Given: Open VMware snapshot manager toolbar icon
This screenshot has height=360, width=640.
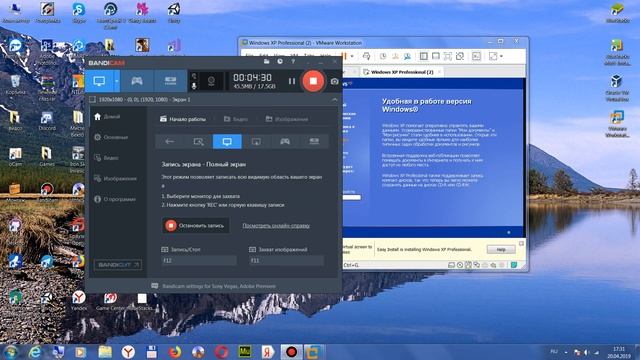Looking at the screenshot, I should tap(407, 56).
